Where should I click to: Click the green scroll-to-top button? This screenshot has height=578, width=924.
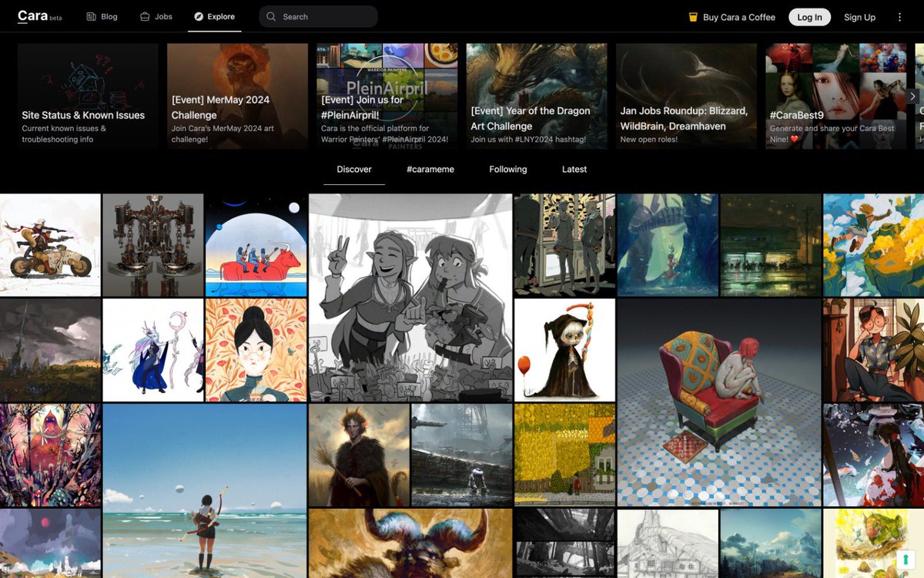(x=905, y=560)
